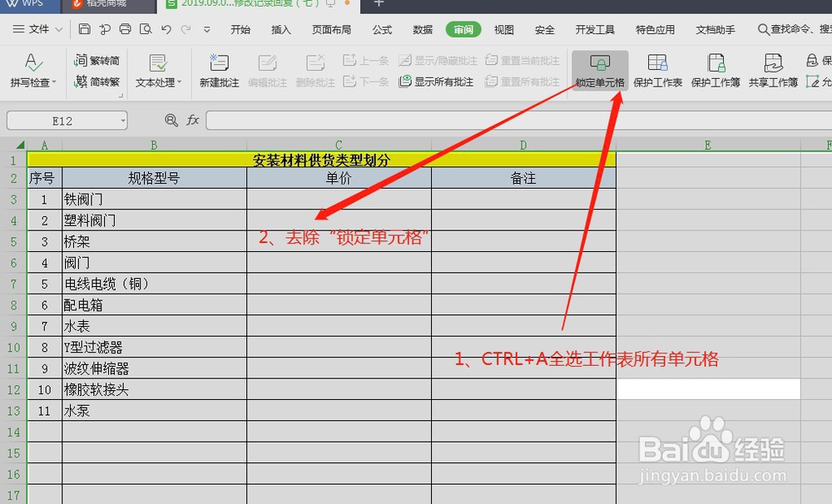Image resolution: width=832 pixels, height=504 pixels.
Task: Switch to 数据 (Data) tab
Action: (x=423, y=30)
